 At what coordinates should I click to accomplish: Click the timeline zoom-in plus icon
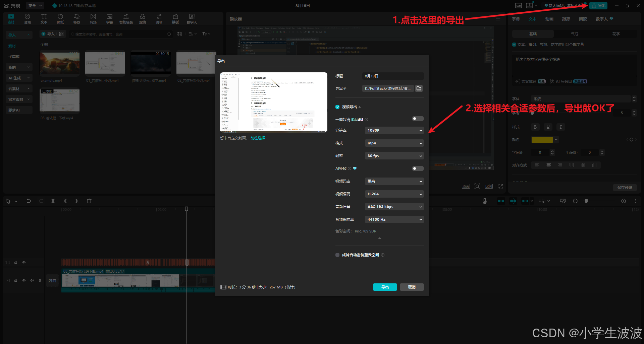624,201
